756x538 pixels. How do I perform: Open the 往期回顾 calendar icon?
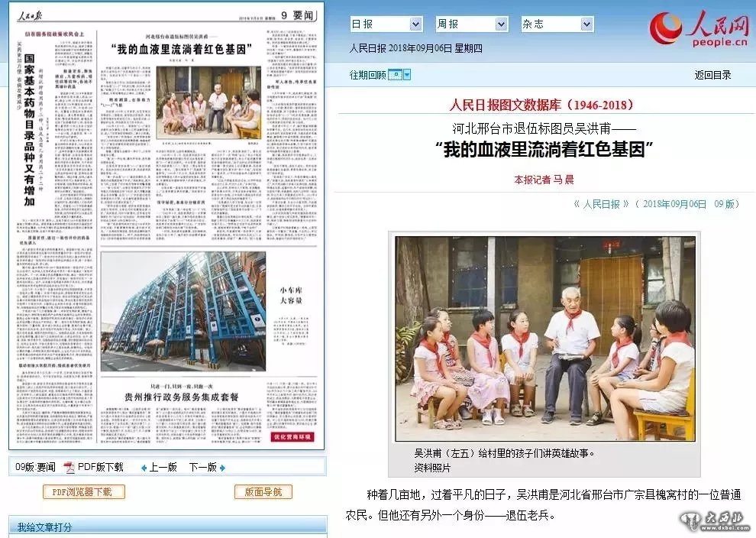tap(394, 74)
